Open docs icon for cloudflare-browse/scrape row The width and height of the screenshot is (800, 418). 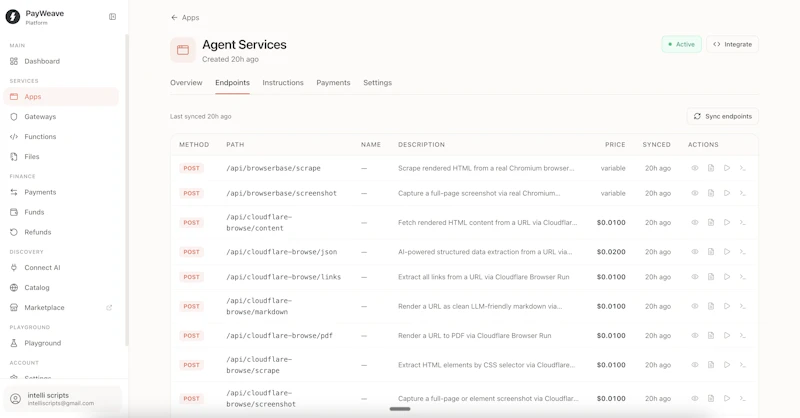(x=711, y=365)
